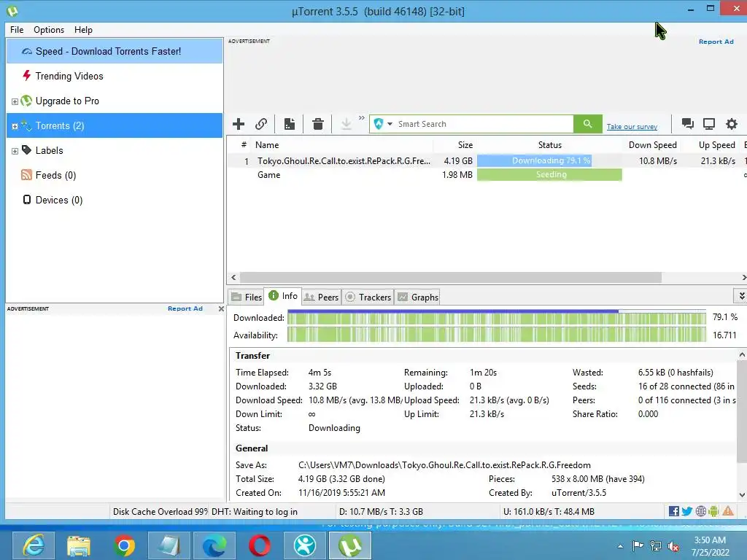747x560 pixels.
Task: Click inside the Smart Search field
Action: click(484, 124)
